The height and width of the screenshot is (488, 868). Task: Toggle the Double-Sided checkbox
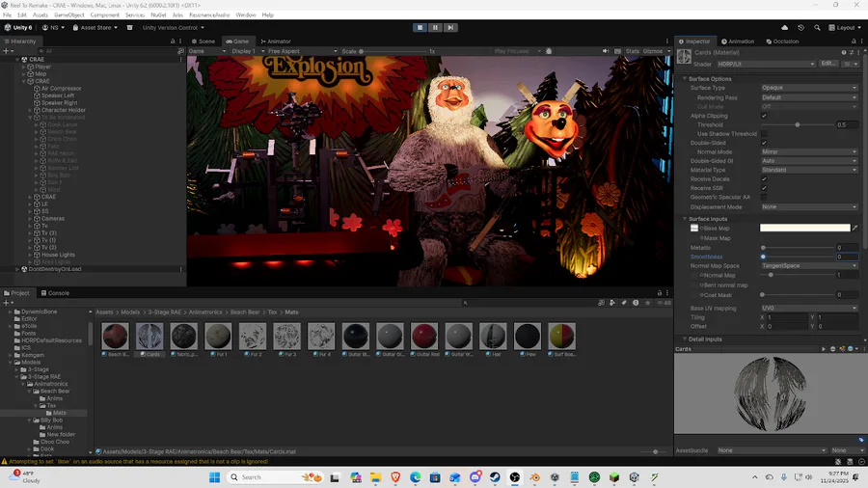[x=764, y=143]
